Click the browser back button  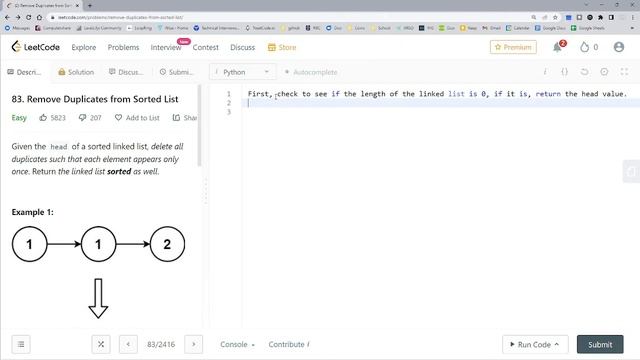[x=7, y=17]
